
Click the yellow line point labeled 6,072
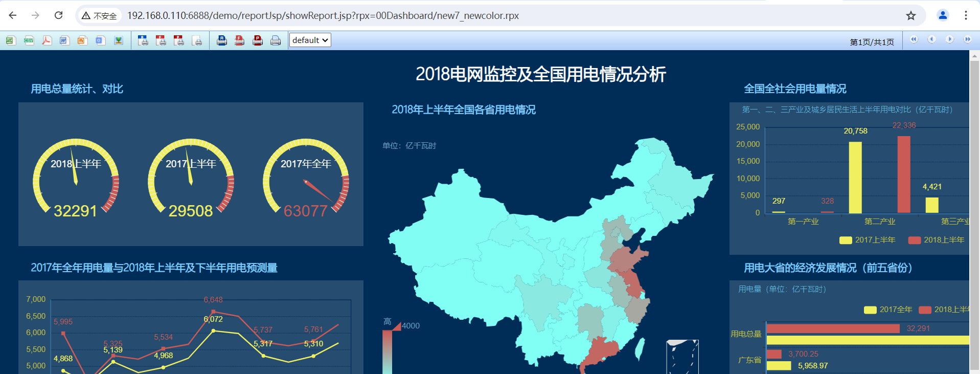(213, 331)
